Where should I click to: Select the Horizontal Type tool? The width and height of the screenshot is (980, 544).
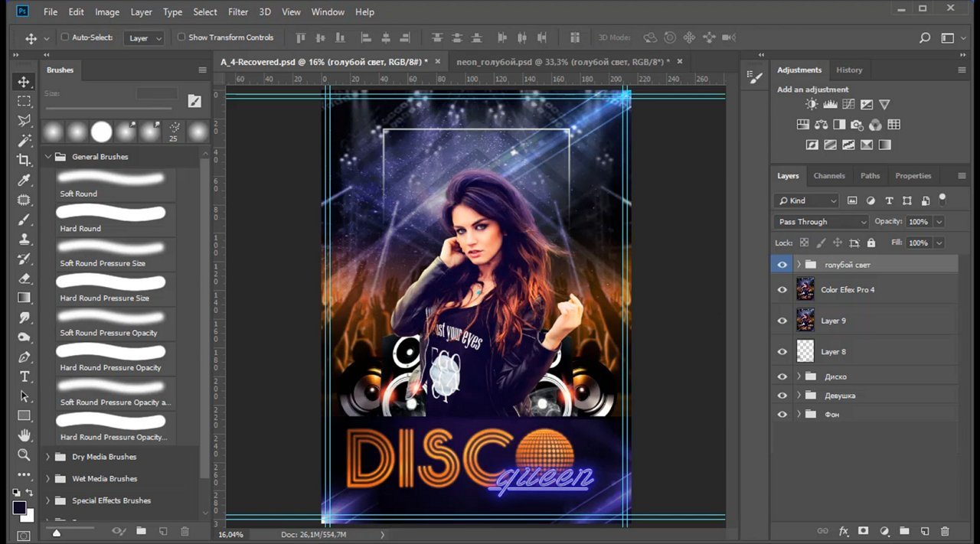[24, 376]
